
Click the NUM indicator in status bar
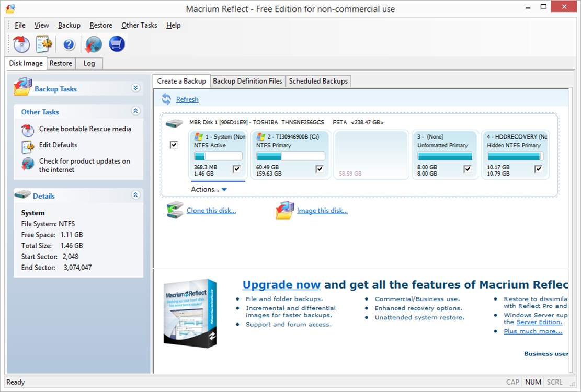[x=533, y=382]
